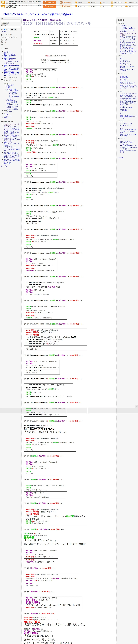Focus the 検索 keyword input field

[11, 21]
